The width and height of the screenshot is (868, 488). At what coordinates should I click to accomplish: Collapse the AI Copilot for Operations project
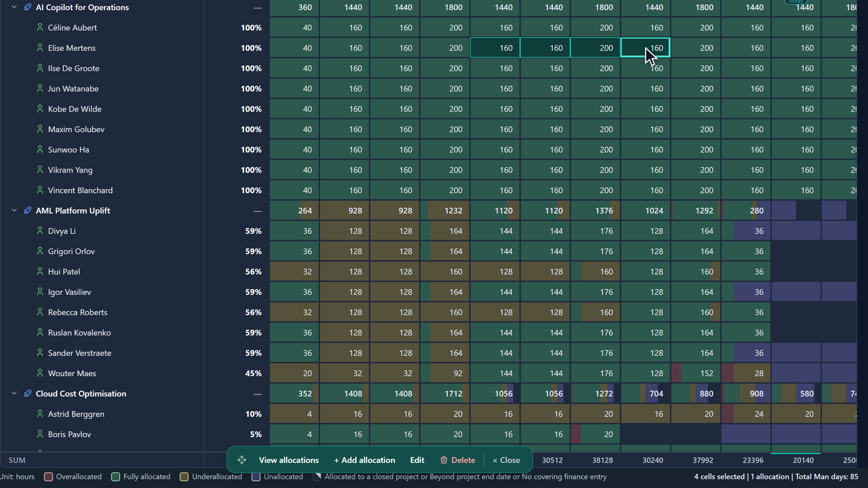click(14, 7)
